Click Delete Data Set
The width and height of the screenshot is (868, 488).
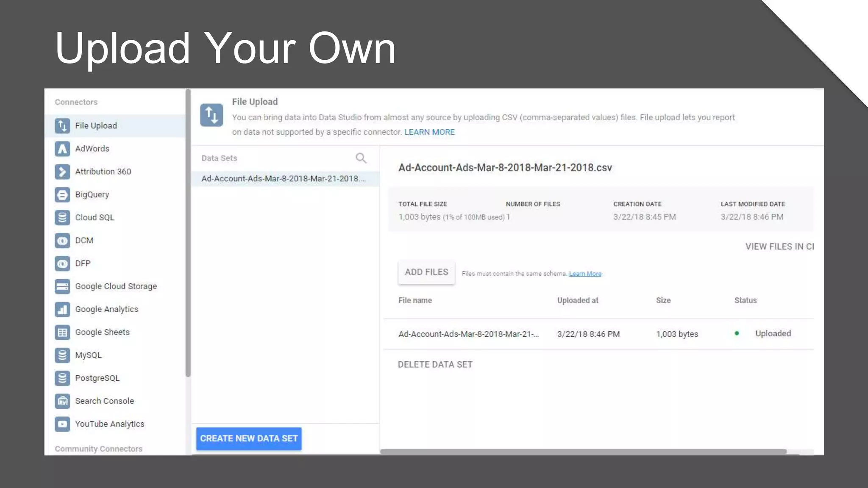tap(435, 365)
